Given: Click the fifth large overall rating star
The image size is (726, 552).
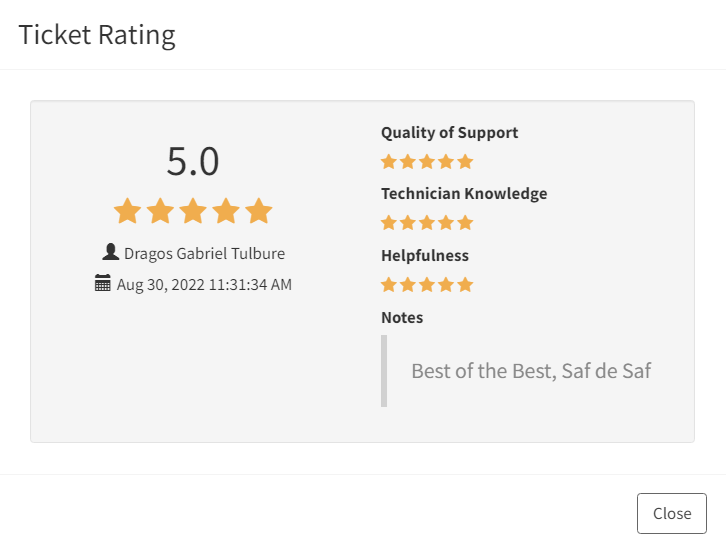Looking at the screenshot, I should tap(259, 211).
